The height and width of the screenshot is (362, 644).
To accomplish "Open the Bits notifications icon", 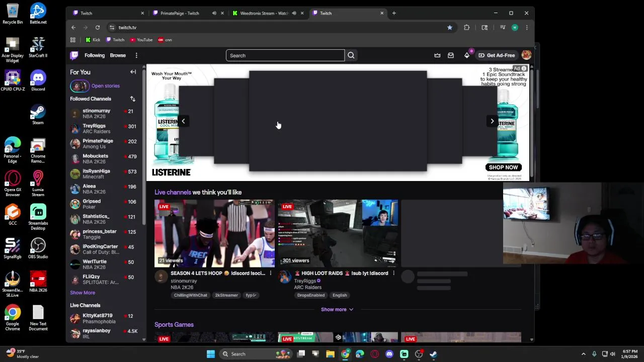I will point(467,55).
